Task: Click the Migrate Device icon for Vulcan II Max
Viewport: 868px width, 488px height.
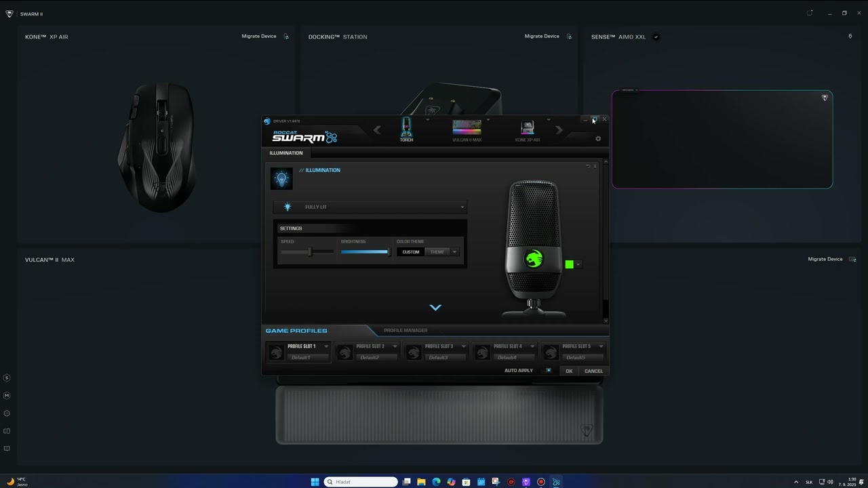Action: click(x=852, y=260)
